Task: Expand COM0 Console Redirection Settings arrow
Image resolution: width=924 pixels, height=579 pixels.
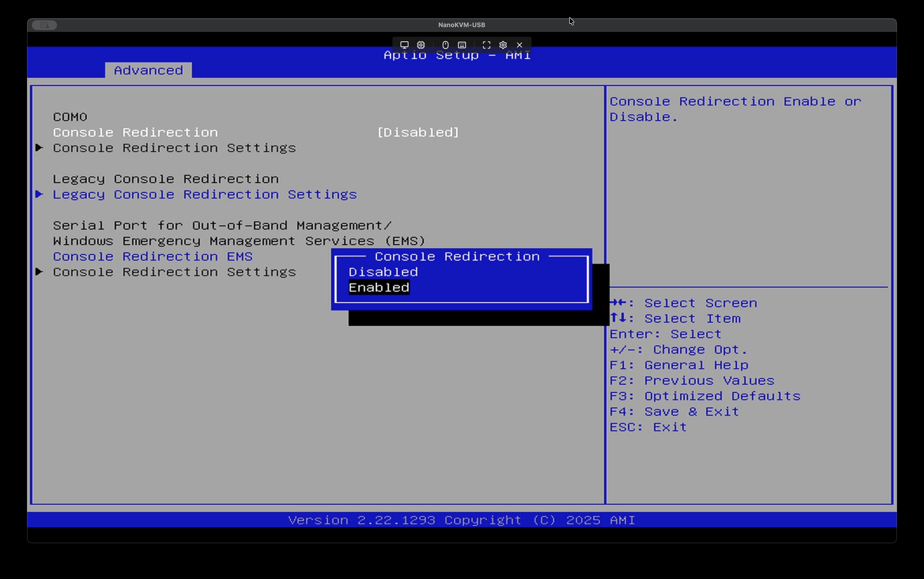Action: click(x=39, y=148)
